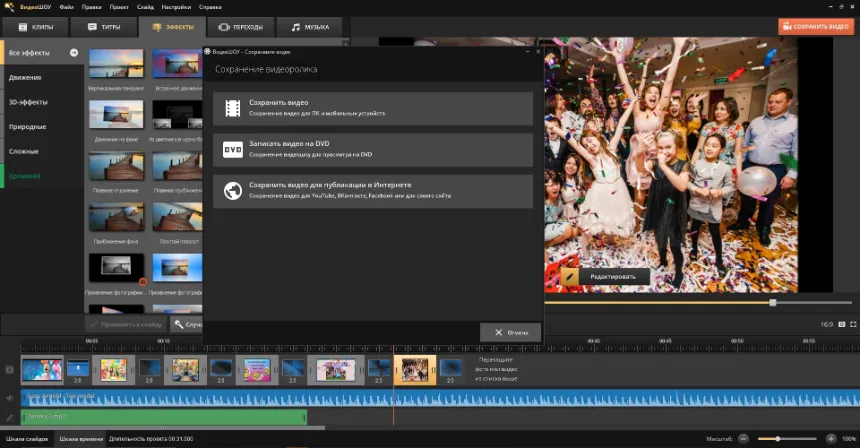860x448 pixels.
Task: Click the fullscreen preview icon
Action: (x=853, y=324)
